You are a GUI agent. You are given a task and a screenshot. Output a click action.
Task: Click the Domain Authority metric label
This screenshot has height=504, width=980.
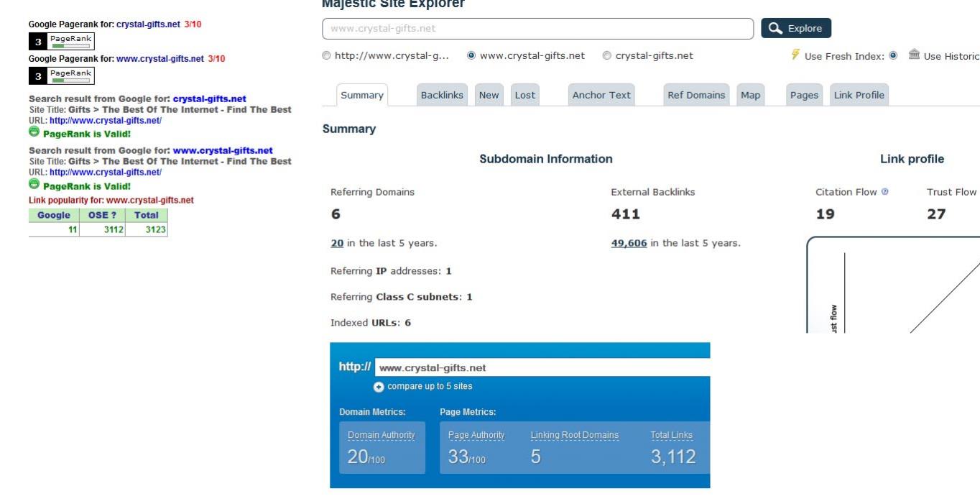point(382,435)
